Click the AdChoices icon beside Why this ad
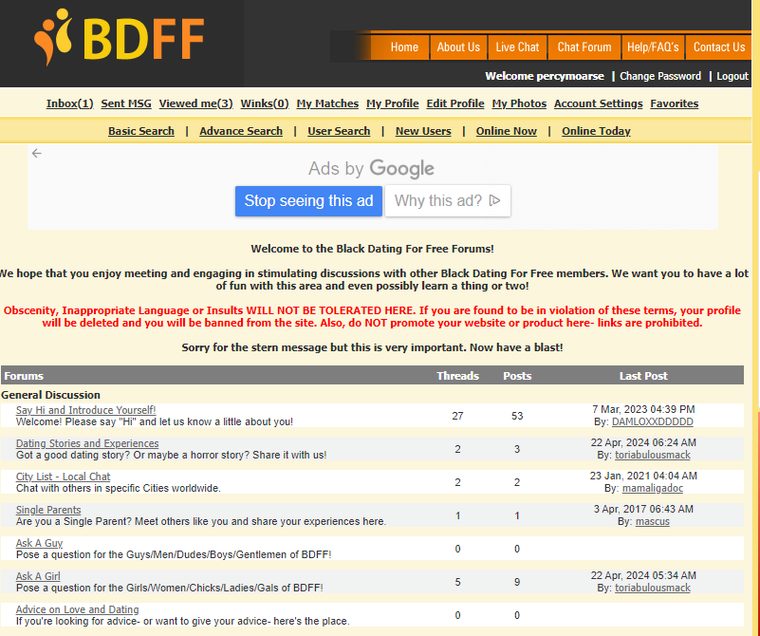The height and width of the screenshot is (636, 760). tap(494, 200)
